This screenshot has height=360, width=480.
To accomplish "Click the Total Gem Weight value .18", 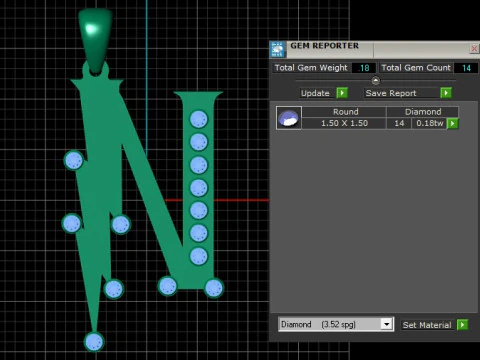I will tap(364, 68).
